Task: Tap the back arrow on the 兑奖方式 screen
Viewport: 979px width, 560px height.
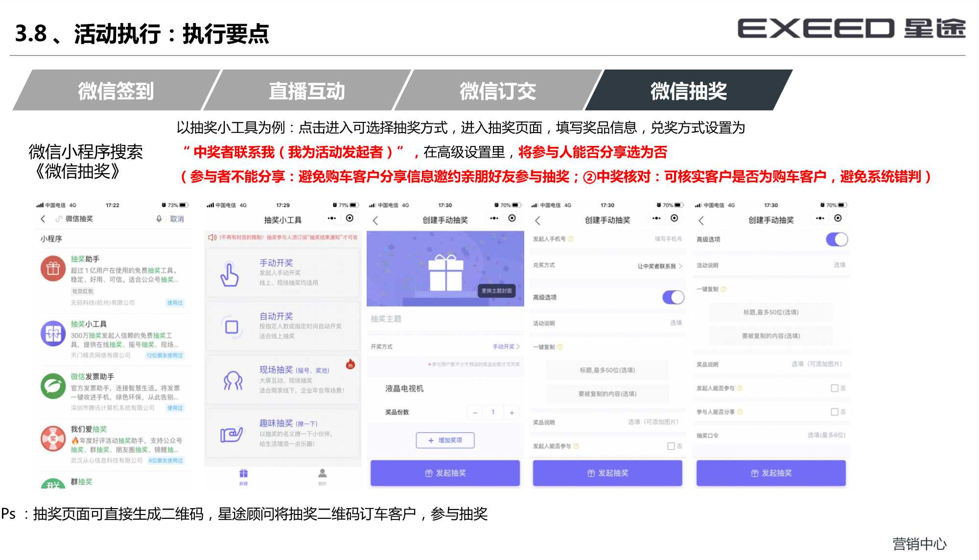Action: point(538,220)
